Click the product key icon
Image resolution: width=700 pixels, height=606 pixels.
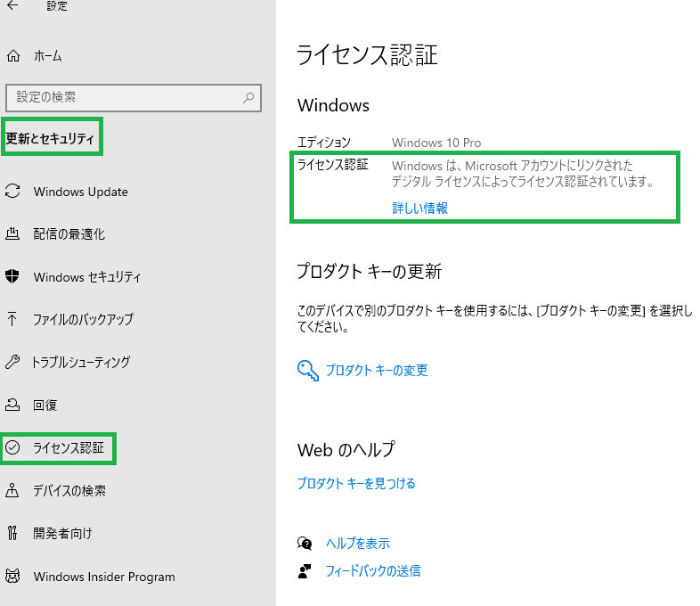coord(307,370)
